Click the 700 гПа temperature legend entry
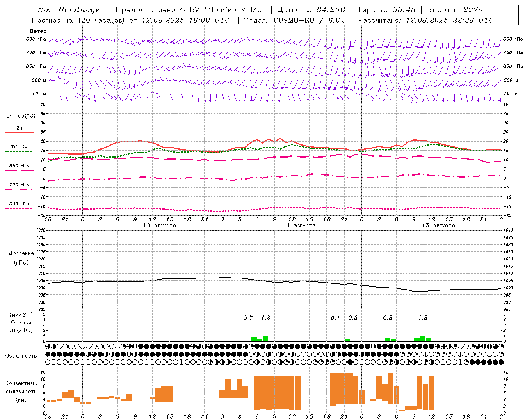The width and height of the screenshot is (525, 420). click(x=19, y=185)
